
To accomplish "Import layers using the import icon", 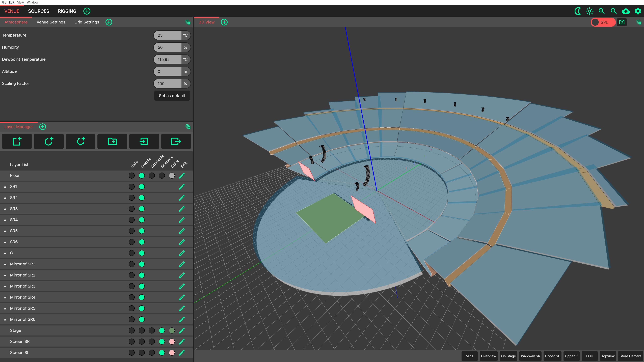I will (x=144, y=141).
